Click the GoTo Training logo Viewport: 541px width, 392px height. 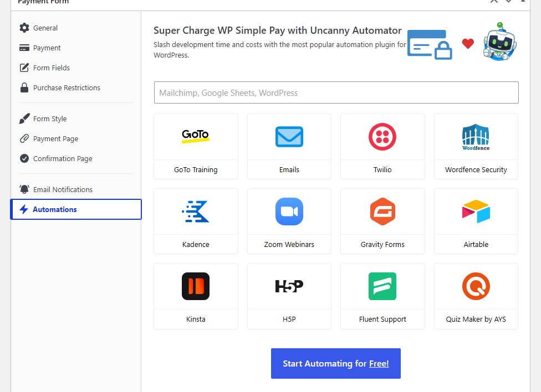pyautogui.click(x=196, y=136)
